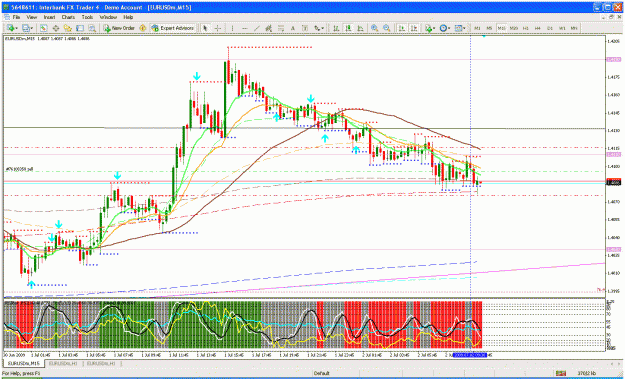Open the Tools menu
Image resolution: width=625 pixels, height=379 pixels.
pyautogui.click(x=87, y=17)
